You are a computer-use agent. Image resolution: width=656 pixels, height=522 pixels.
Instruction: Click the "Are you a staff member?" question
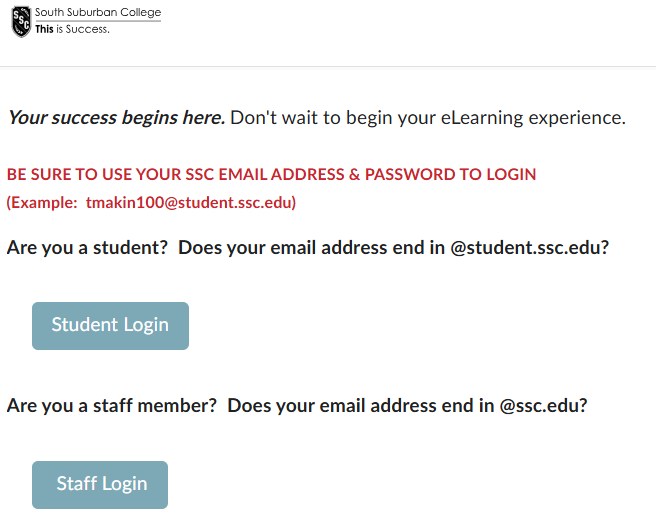tap(111, 406)
